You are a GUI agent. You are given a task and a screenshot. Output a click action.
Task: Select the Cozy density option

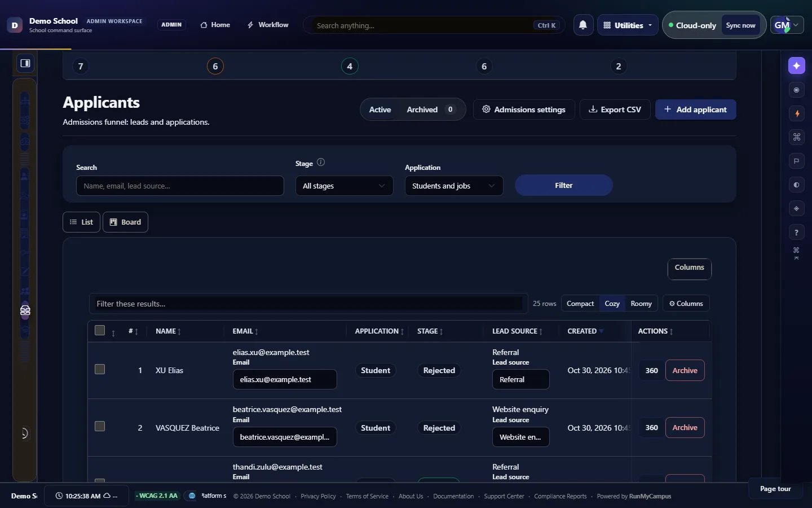[612, 304]
